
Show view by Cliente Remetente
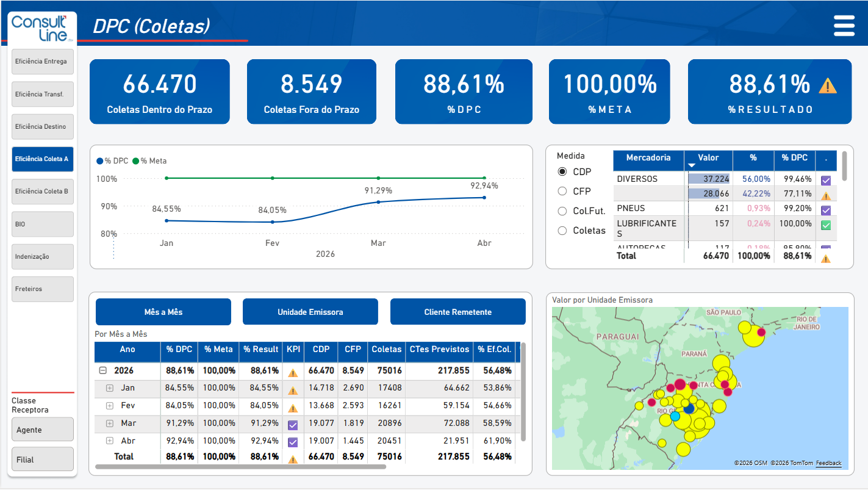coord(458,312)
